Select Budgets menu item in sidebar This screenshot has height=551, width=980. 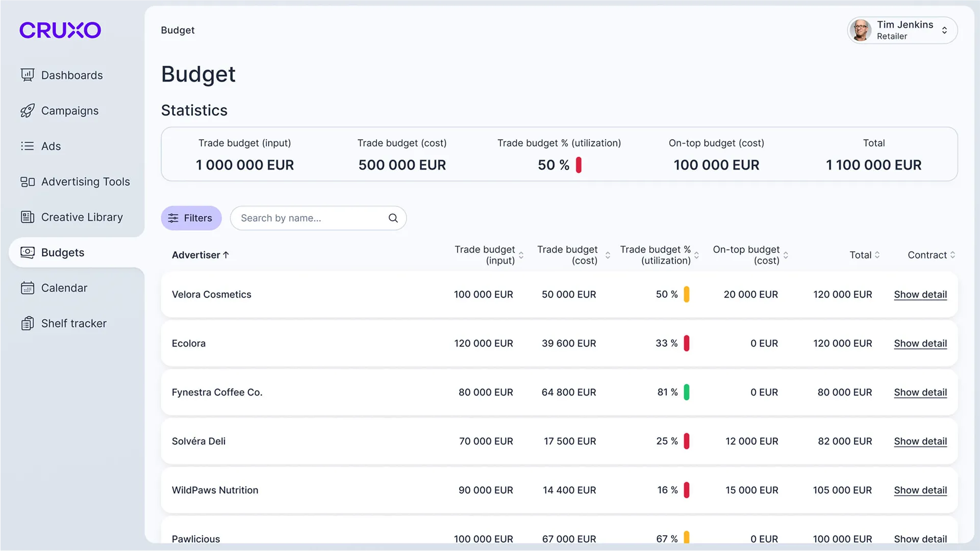63,252
